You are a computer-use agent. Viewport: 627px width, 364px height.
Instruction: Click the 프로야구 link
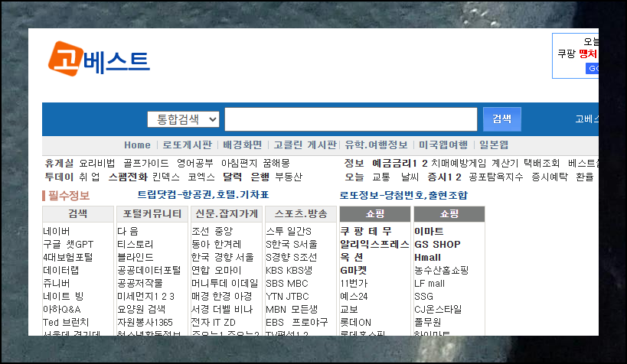[x=310, y=322]
